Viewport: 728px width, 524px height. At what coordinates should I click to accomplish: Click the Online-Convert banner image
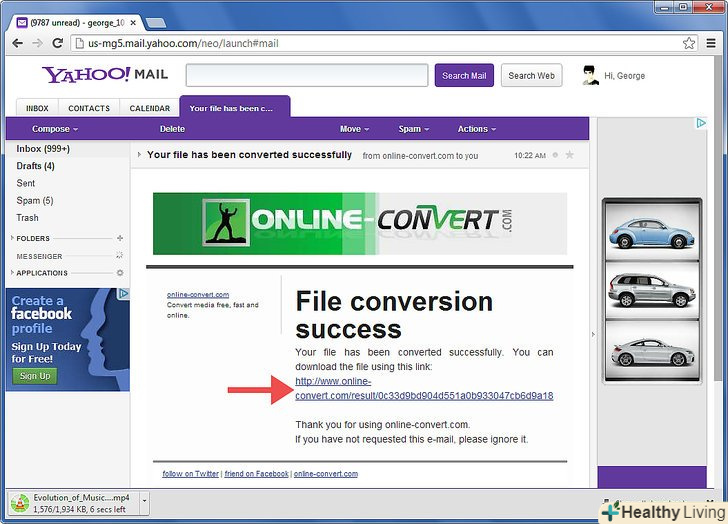(x=360, y=224)
